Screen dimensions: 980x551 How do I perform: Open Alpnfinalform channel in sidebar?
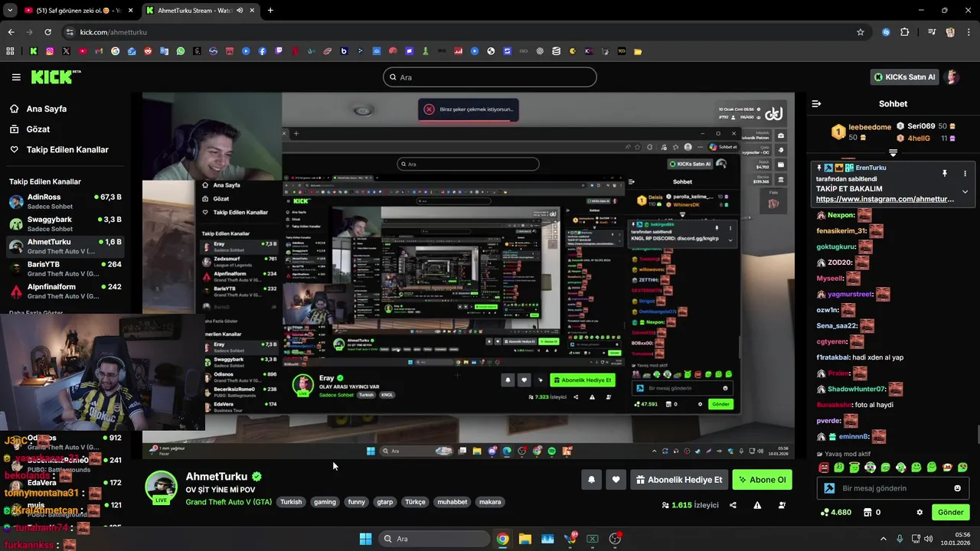(65, 291)
